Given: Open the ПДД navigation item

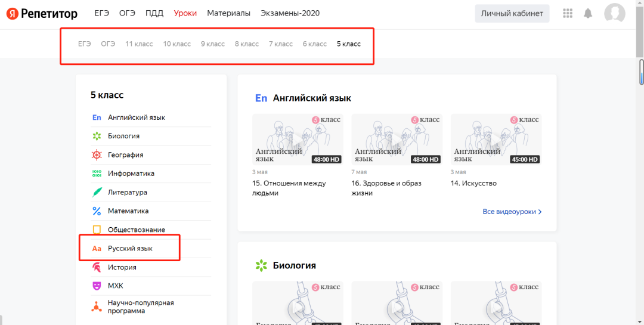Looking at the screenshot, I should tap(154, 13).
